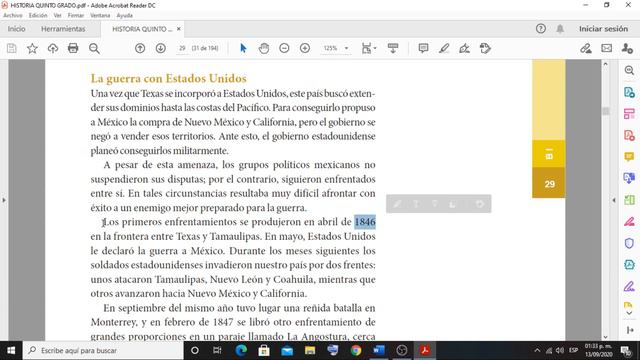The image size is (640, 360).
Task: Open the Windows Start menu
Action: 11,350
